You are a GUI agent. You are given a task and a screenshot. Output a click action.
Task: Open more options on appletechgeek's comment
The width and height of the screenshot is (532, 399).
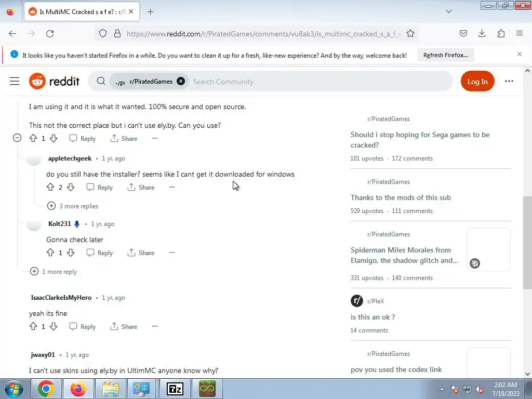point(172,187)
